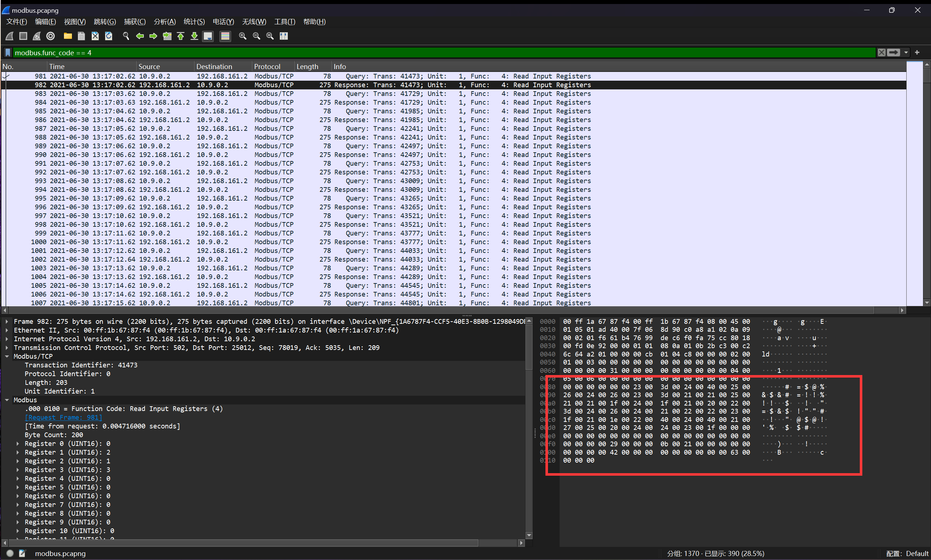931x560 pixels.
Task: Reset text to normal size
Action: [270, 36]
